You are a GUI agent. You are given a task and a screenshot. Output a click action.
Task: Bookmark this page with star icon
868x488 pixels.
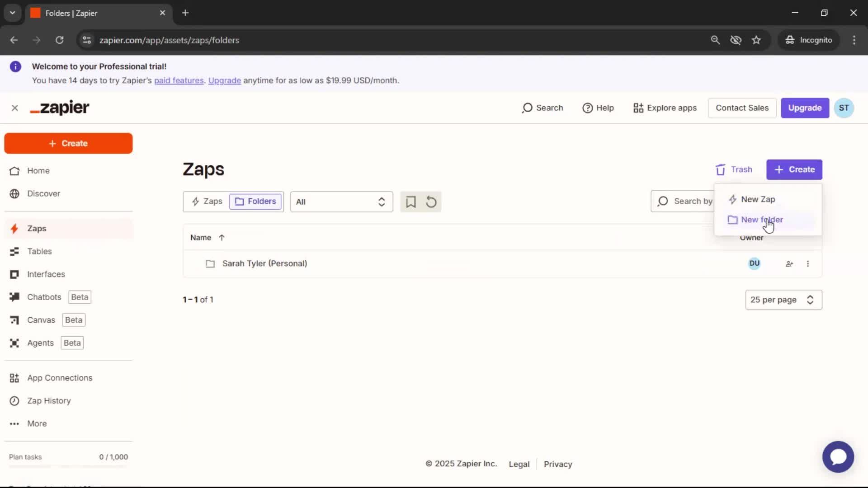[x=756, y=40]
